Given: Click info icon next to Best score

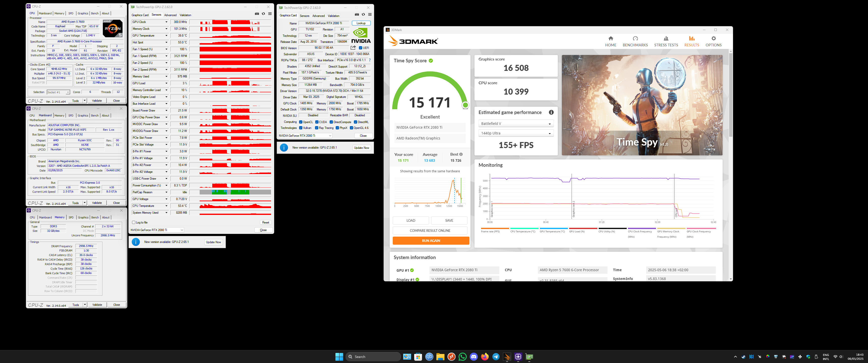Looking at the screenshot, I should tap(461, 154).
